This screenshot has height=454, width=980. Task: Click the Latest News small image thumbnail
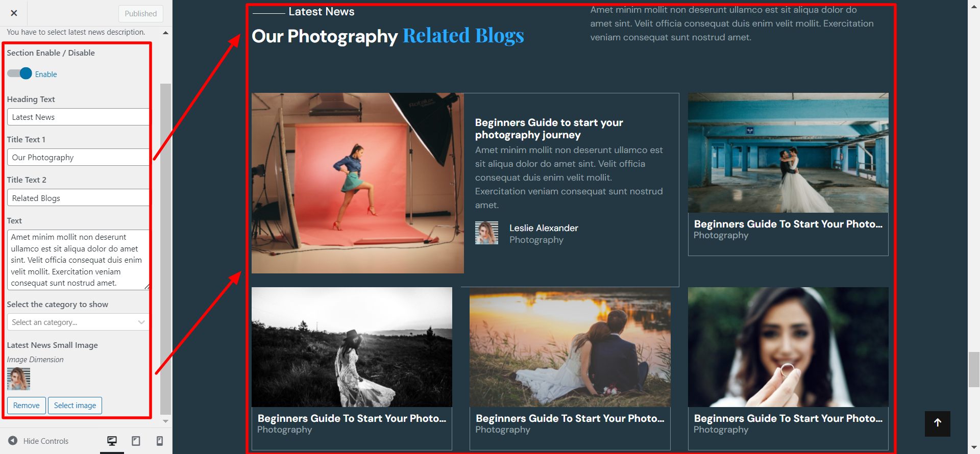coord(18,379)
